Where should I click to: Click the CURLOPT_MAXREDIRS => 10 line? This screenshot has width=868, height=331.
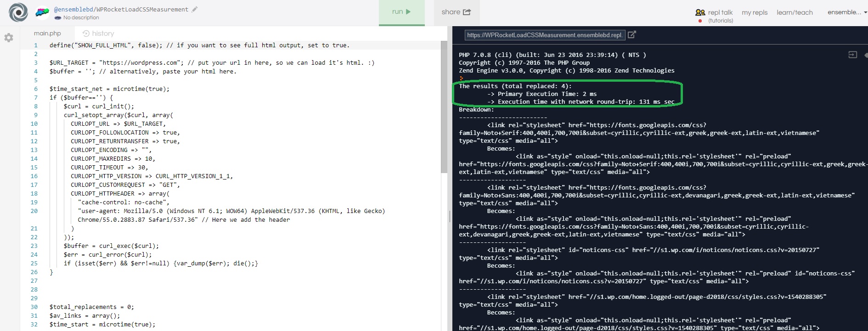point(113,159)
